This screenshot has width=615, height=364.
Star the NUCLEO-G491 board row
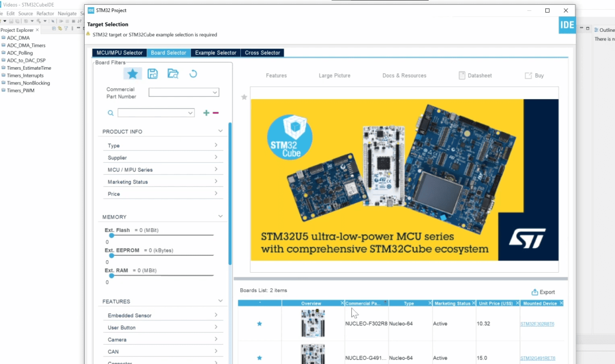[259, 357]
